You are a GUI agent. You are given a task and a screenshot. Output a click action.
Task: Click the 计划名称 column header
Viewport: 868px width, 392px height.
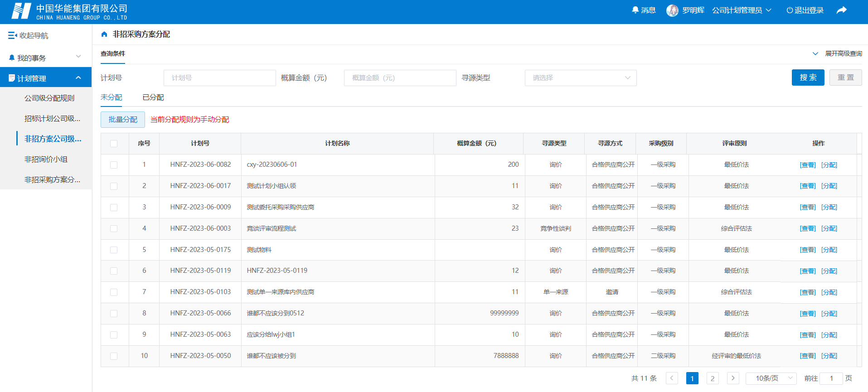click(x=337, y=143)
